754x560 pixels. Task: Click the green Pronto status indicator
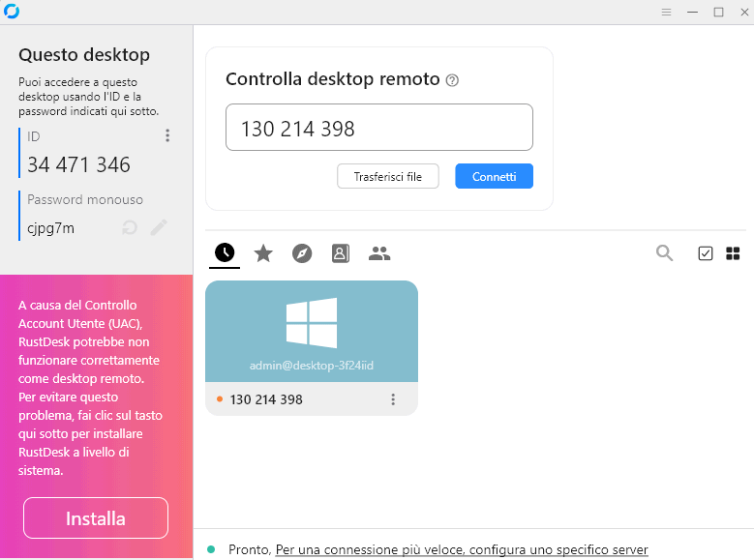coord(211,549)
